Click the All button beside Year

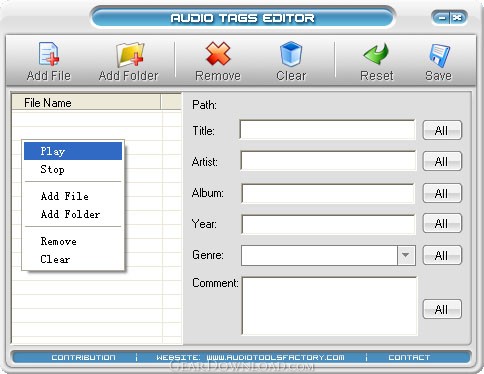(x=442, y=223)
